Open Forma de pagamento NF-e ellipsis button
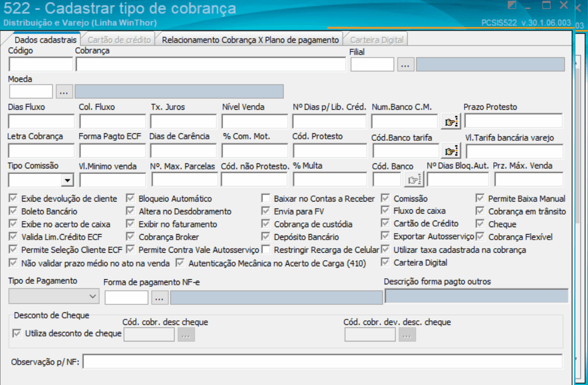This screenshot has height=385, width=588. (159, 298)
